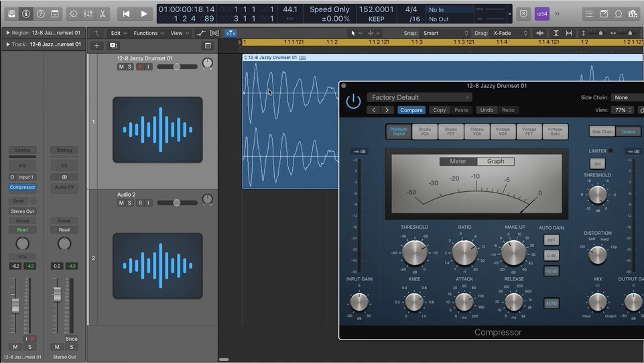Click the Compressor insert on channel strip

[22, 187]
